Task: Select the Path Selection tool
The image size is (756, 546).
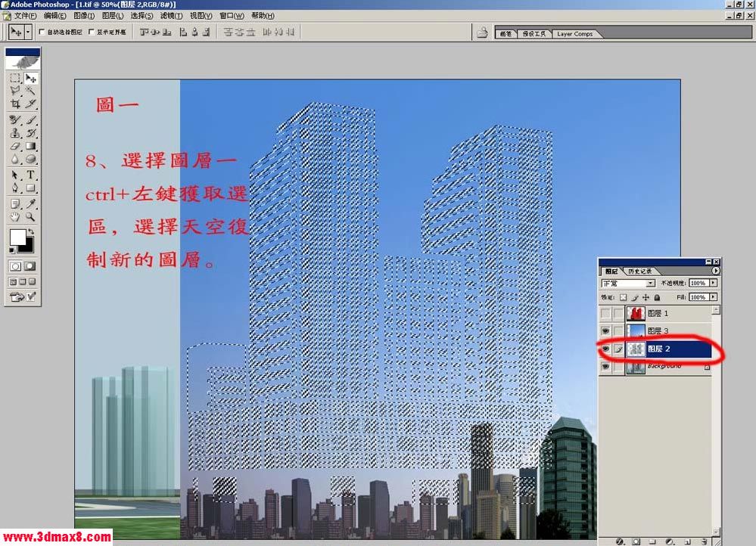Action: (x=15, y=175)
